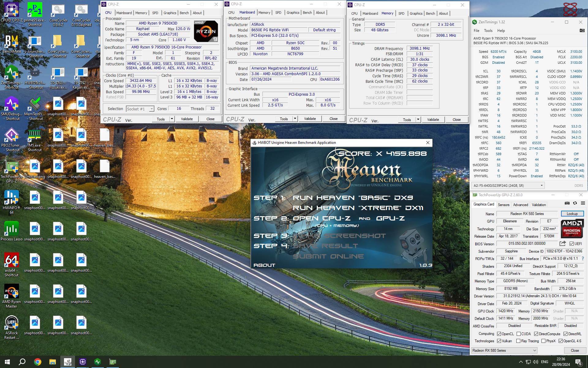588x368 pixels.
Task: Switch to GPU-Z Advanced tab
Action: (521, 205)
